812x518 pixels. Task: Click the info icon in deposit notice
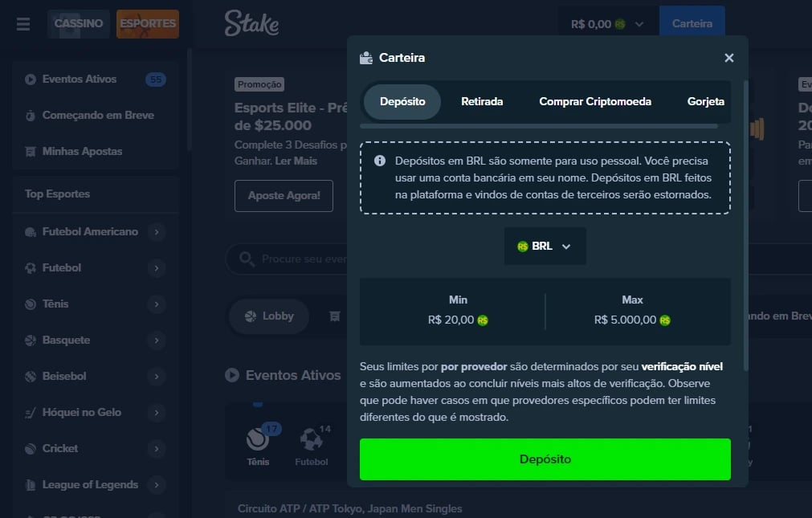[x=380, y=161]
